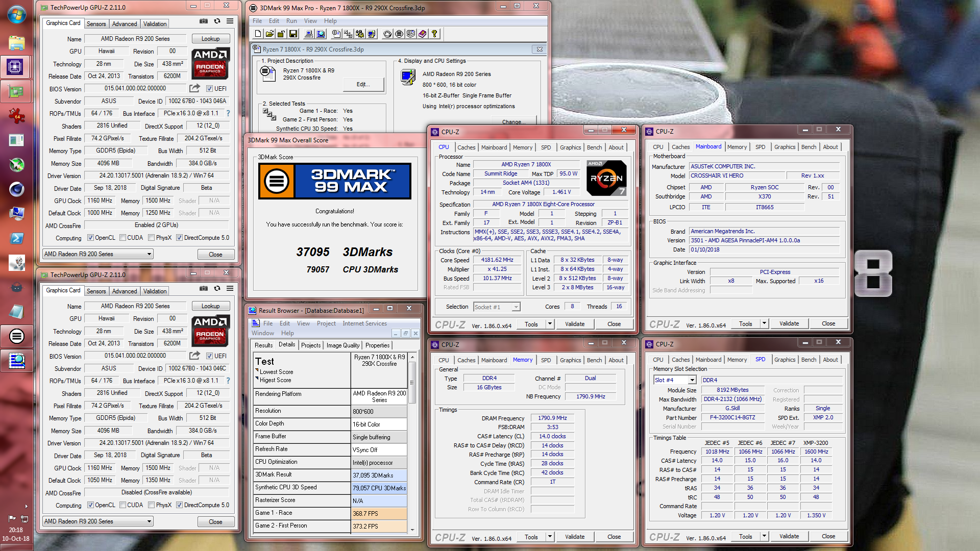The image size is (980, 551).
Task: Switch to Sensors tab in top GPU-Z
Action: pos(96,24)
